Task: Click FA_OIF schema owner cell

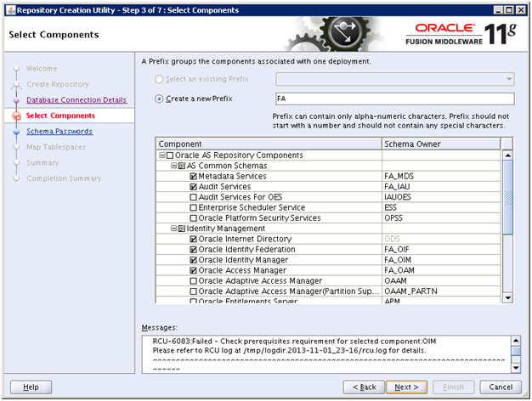Action: [441, 250]
